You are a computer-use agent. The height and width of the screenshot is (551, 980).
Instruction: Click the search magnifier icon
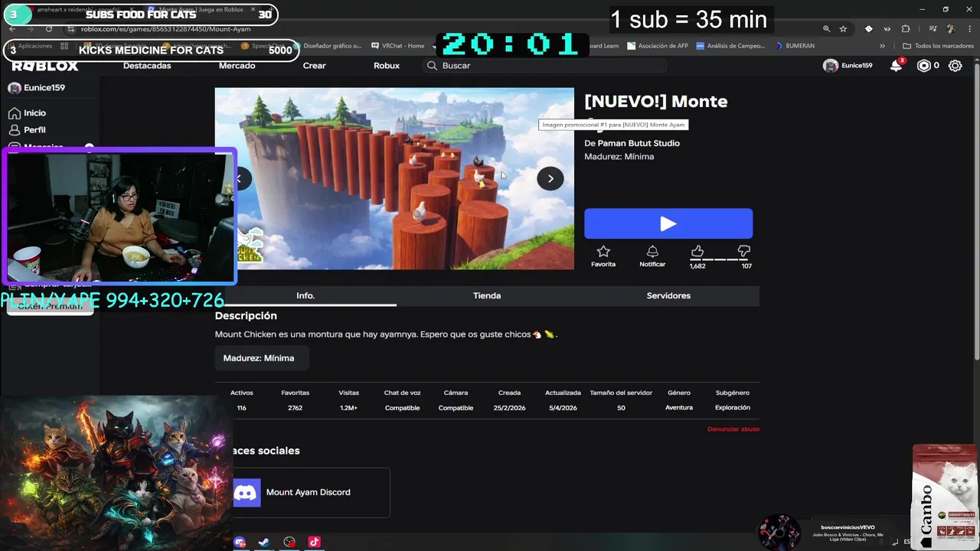[x=432, y=66]
